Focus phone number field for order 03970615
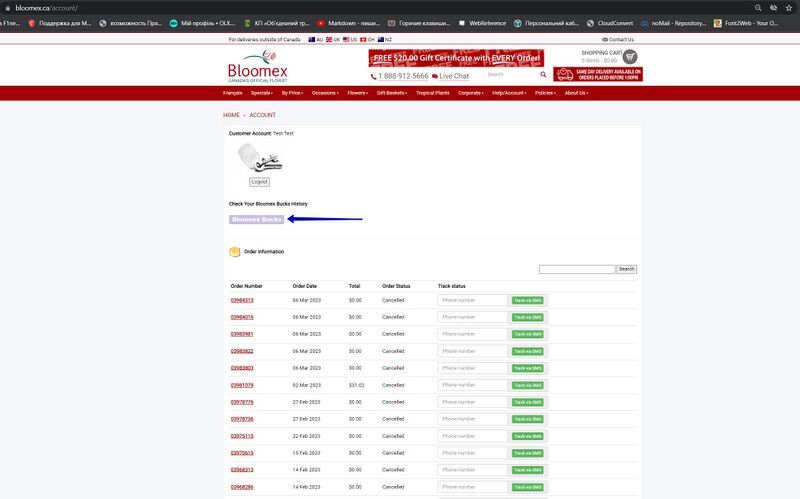This screenshot has width=800, height=499. pyautogui.click(x=472, y=453)
